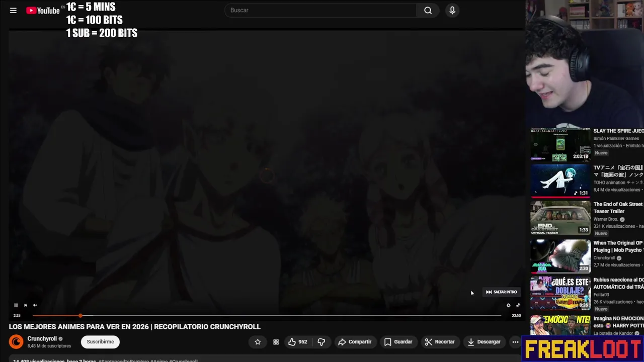
Task: Open the Crunchyroll channel name link
Action: point(42,339)
